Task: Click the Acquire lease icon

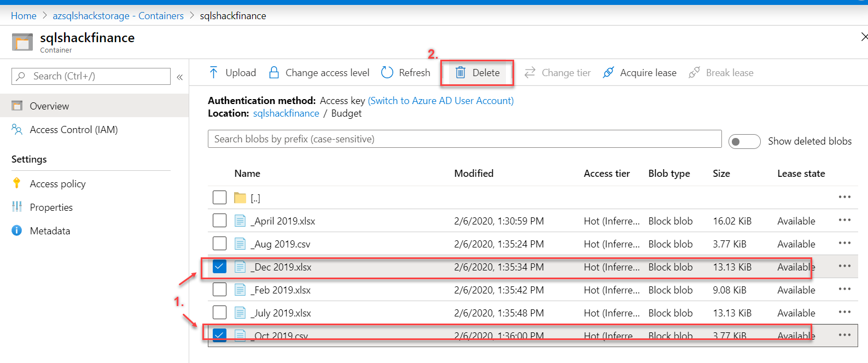Action: click(x=608, y=72)
